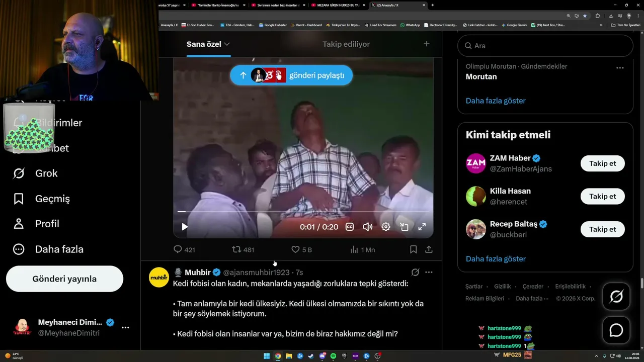Switch to the Takip ediliyor tab

click(346, 44)
